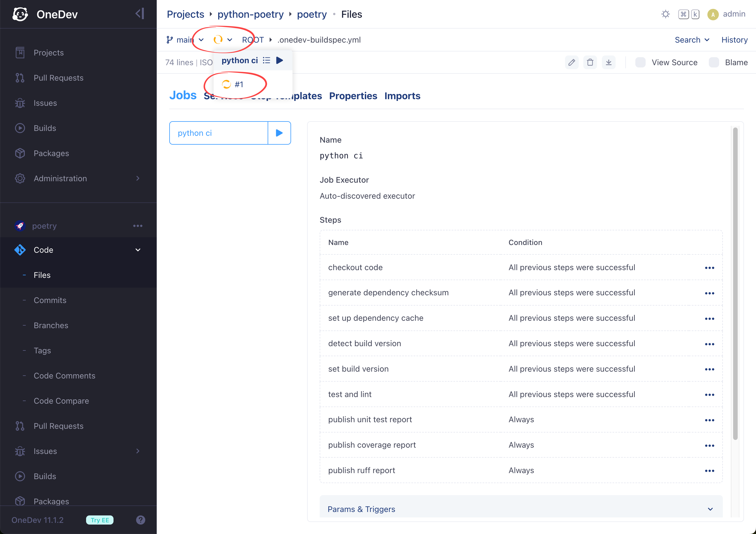Open the poetry project three-dot menu
This screenshot has width=756, height=534.
pyautogui.click(x=138, y=226)
